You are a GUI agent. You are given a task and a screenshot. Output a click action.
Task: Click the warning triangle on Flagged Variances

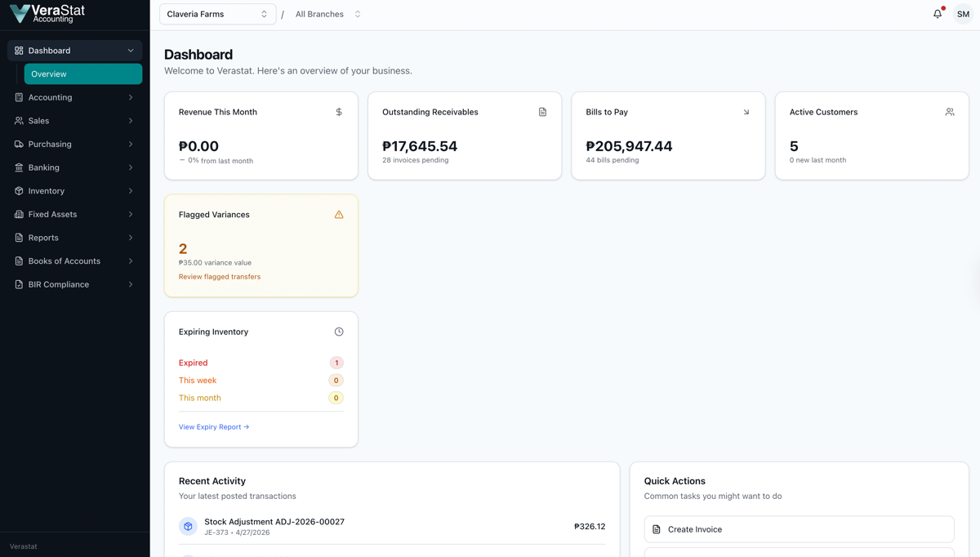point(339,215)
